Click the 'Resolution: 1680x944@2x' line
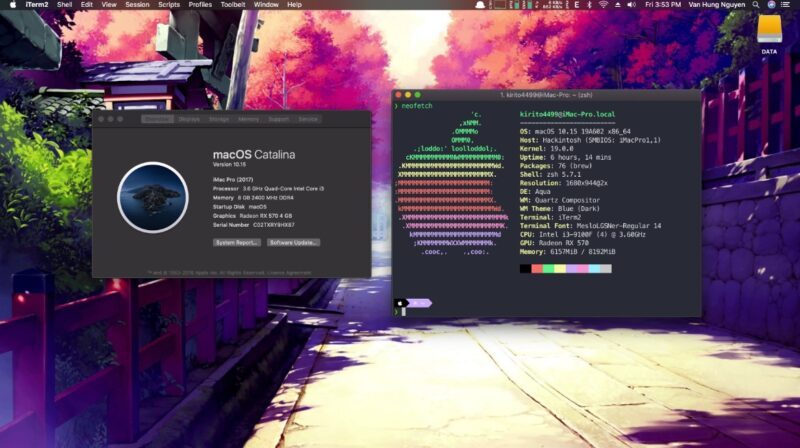This screenshot has height=448, width=800. tap(563, 183)
